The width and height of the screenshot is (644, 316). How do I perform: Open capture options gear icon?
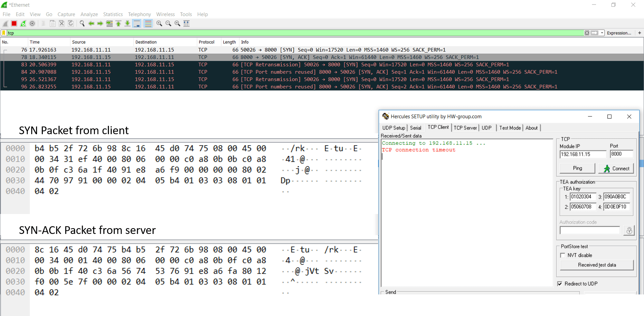(x=32, y=23)
